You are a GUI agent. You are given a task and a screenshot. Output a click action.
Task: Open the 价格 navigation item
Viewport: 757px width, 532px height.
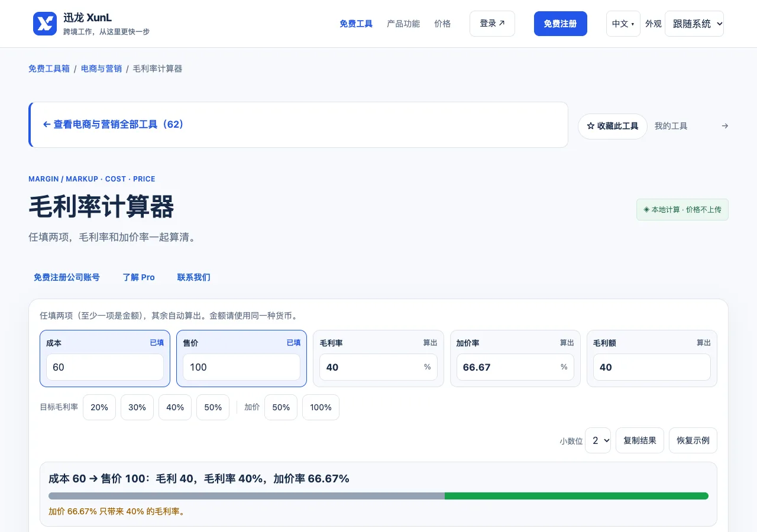coord(442,24)
